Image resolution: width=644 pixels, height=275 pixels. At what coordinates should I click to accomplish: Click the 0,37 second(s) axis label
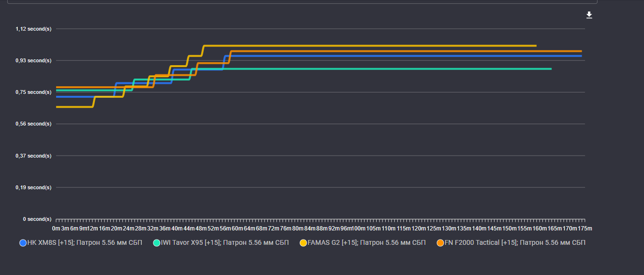click(34, 156)
